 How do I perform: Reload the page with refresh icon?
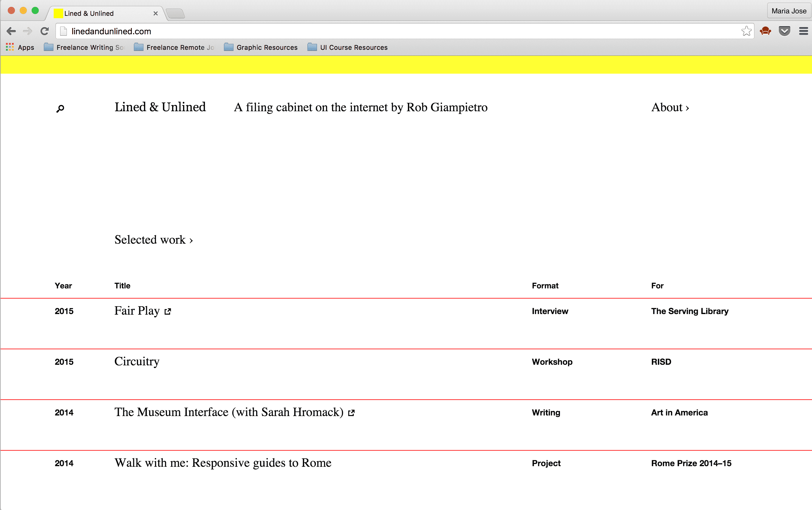pyautogui.click(x=44, y=31)
